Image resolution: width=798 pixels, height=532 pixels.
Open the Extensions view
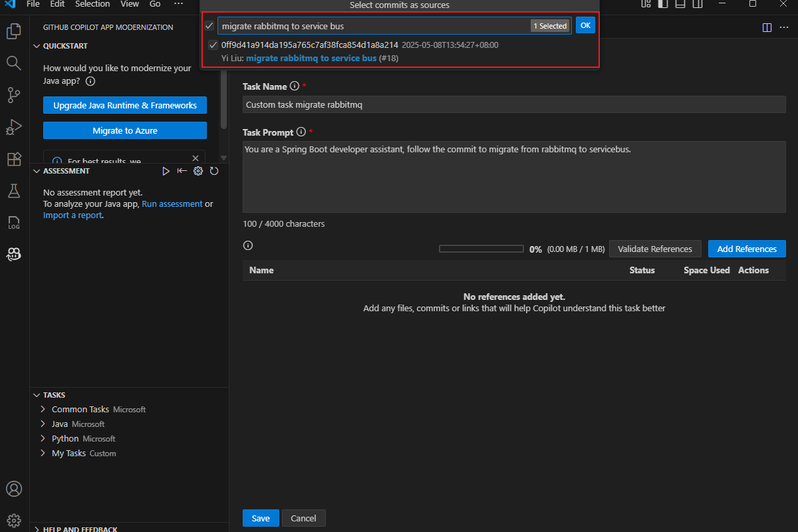(x=14, y=159)
